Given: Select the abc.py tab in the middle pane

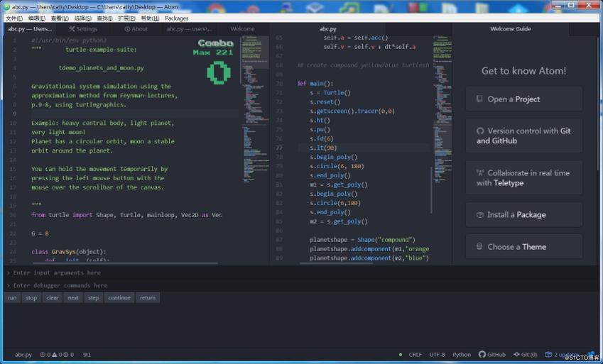Looking at the screenshot, I should [327, 29].
